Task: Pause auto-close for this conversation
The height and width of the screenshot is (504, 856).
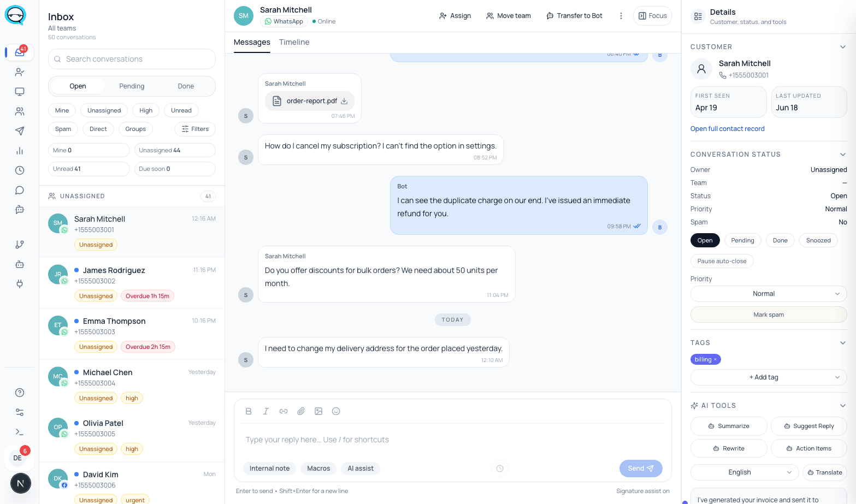Action: pyautogui.click(x=722, y=261)
